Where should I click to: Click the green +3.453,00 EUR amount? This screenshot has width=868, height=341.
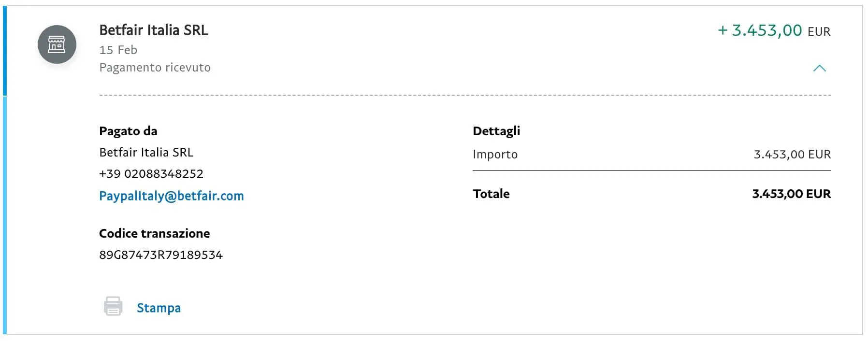(x=774, y=30)
